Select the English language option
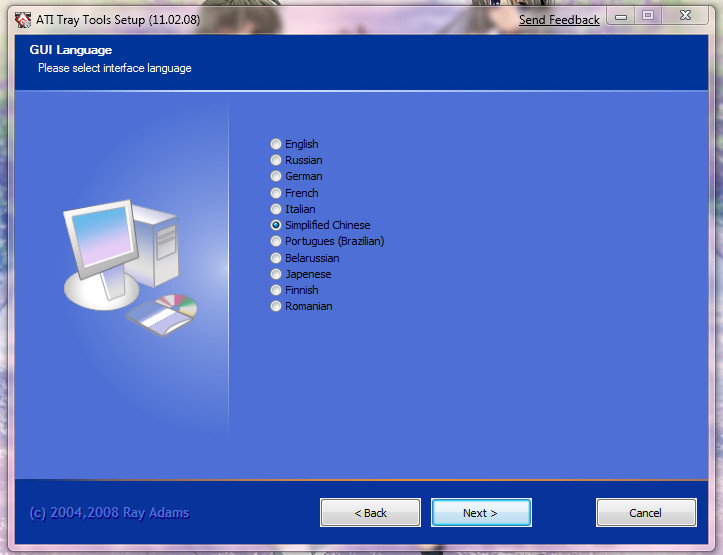Screen dimensions: 723x555 [294, 144]
